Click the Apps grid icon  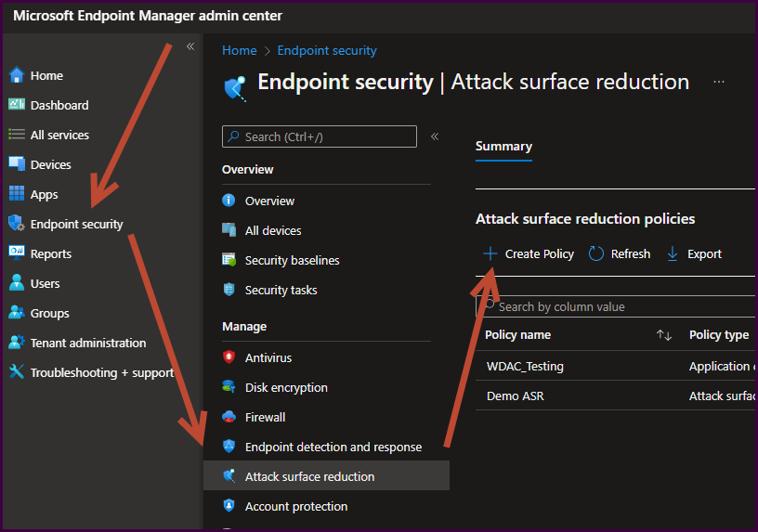(x=16, y=194)
